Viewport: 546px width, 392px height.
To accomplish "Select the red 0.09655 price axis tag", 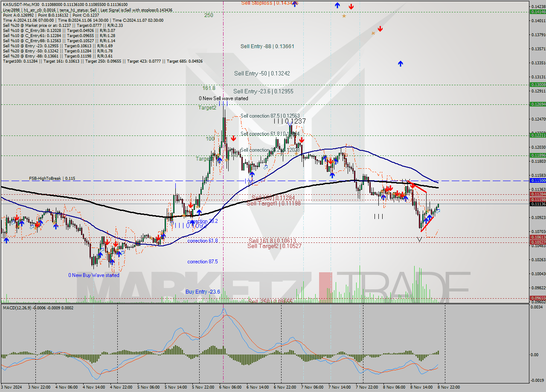I will (537, 298).
